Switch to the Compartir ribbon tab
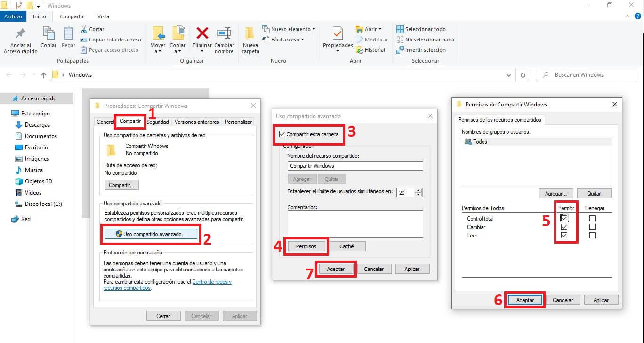Viewport: 644px width, 343px height. [72, 16]
